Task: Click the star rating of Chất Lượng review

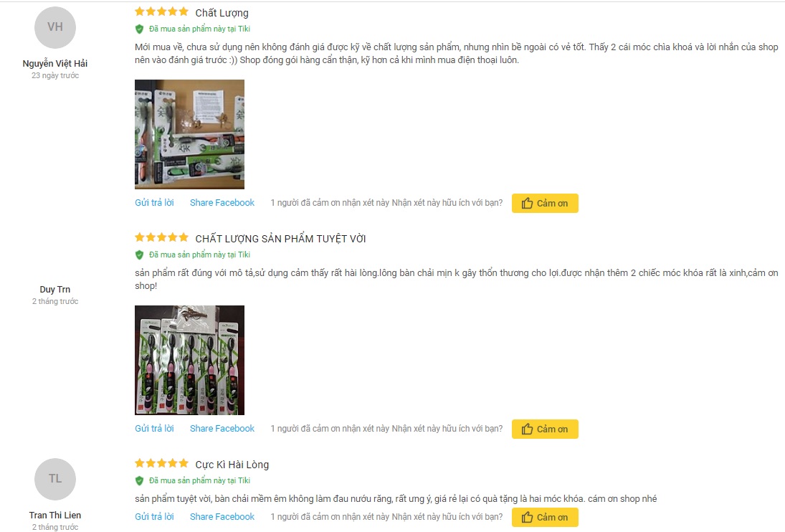Action: (162, 11)
